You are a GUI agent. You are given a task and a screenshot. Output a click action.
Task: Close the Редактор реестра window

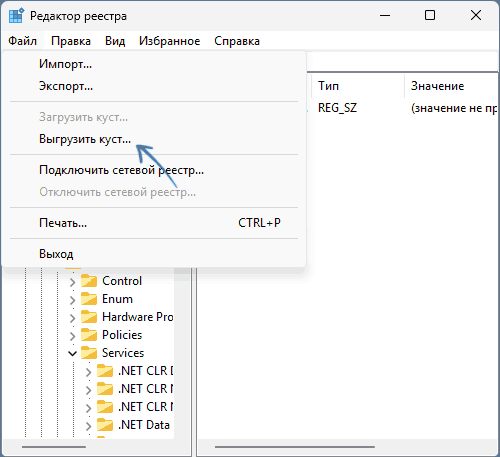(x=476, y=15)
